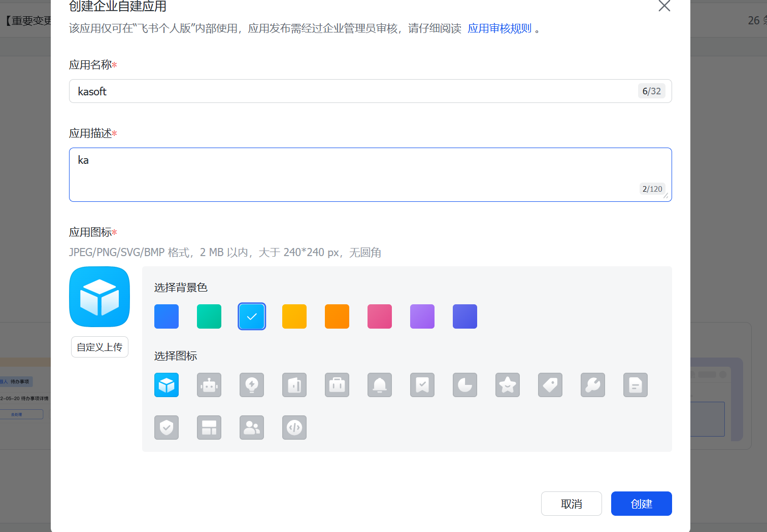Click the 创建 button to create app

(x=641, y=504)
